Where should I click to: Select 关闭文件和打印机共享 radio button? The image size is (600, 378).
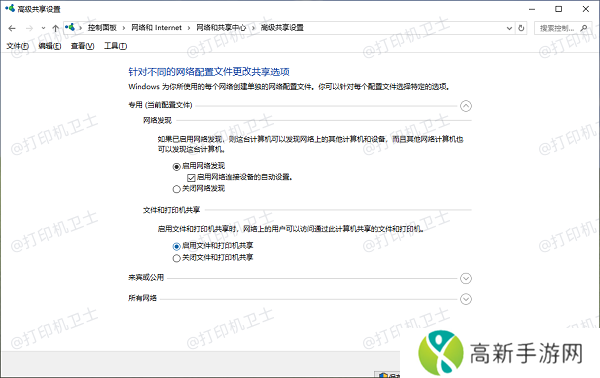click(176, 258)
